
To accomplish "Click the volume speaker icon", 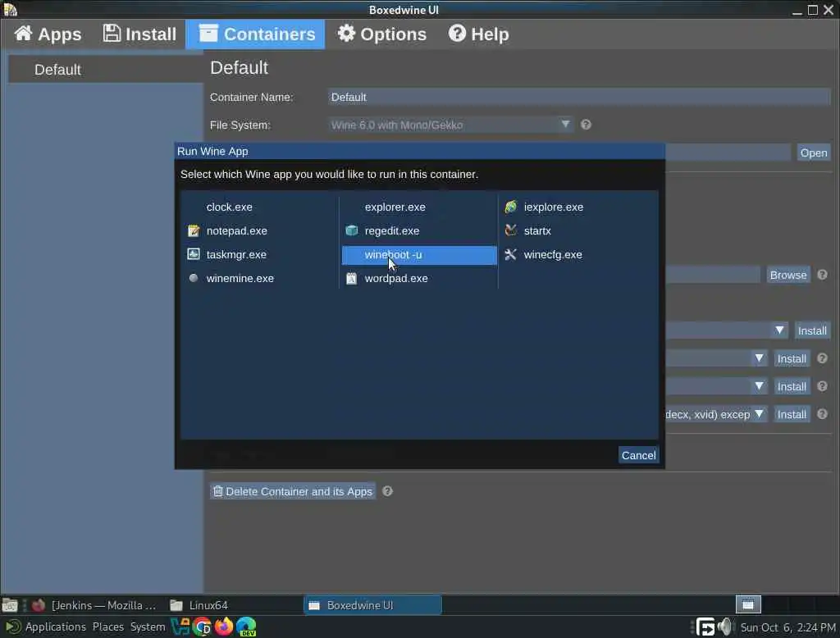I will (725, 627).
